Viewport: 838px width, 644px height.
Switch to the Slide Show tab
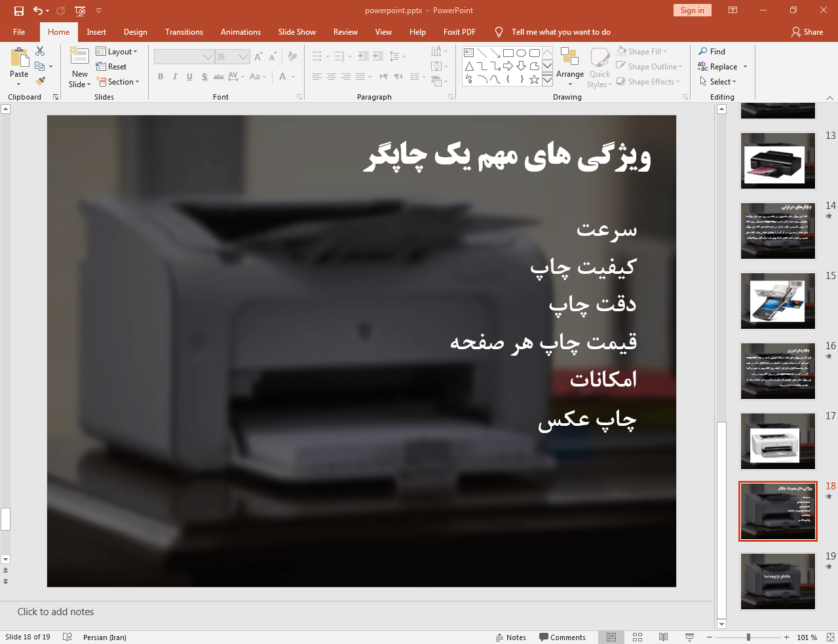click(297, 32)
